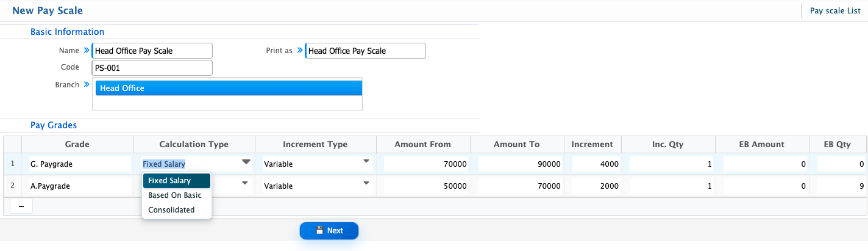Click EB Amount cell for G. Paygrade

(766, 164)
